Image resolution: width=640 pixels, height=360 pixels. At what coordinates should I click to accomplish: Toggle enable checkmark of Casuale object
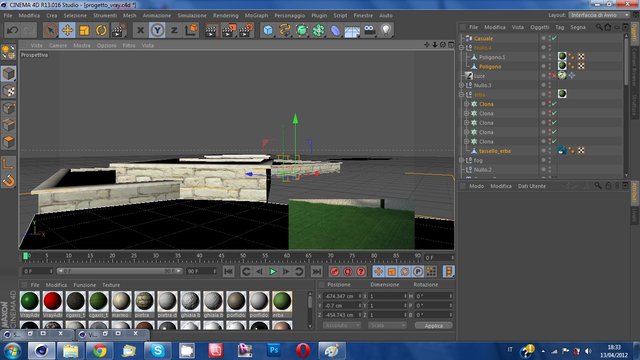(x=554, y=38)
